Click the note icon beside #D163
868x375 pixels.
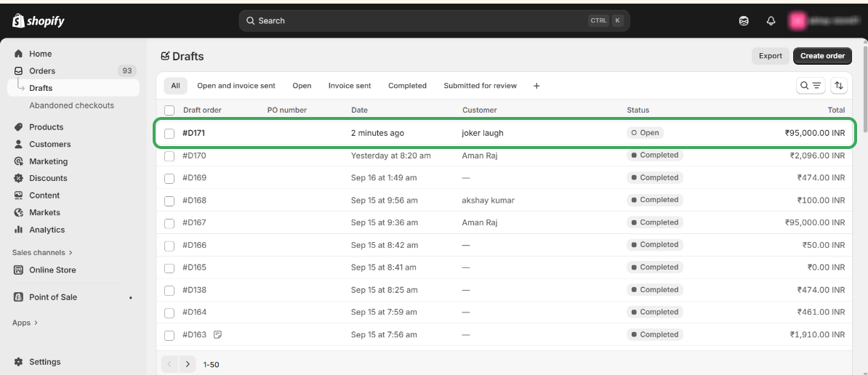(x=217, y=335)
